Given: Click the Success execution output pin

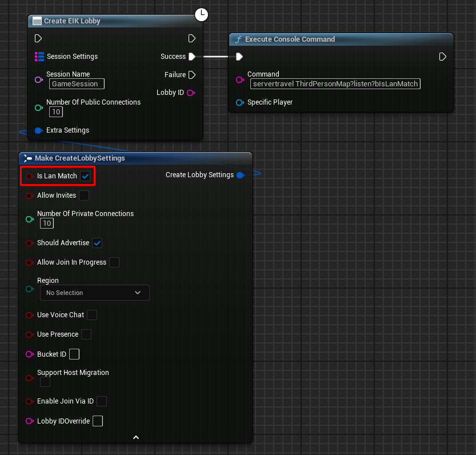Looking at the screenshot, I should tap(192, 57).
